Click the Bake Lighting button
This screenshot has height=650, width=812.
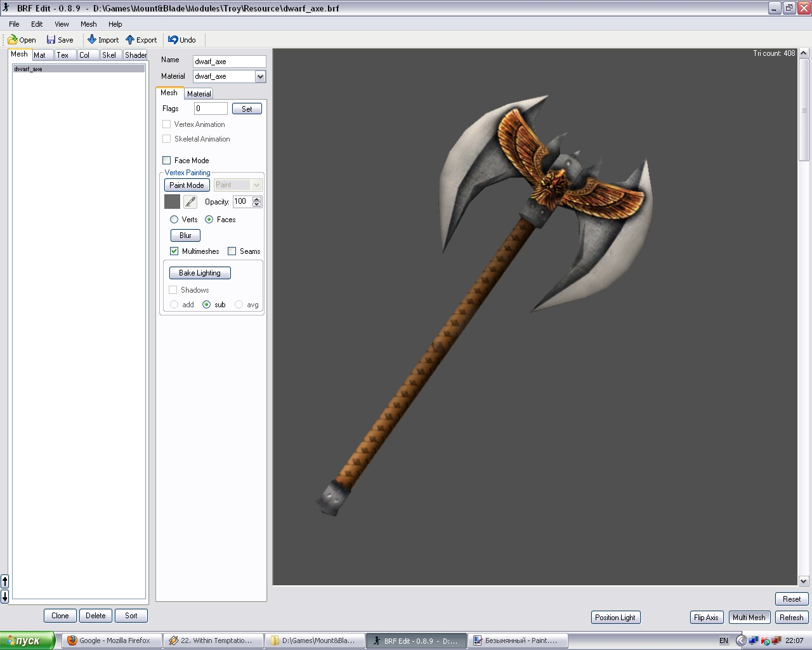point(200,273)
